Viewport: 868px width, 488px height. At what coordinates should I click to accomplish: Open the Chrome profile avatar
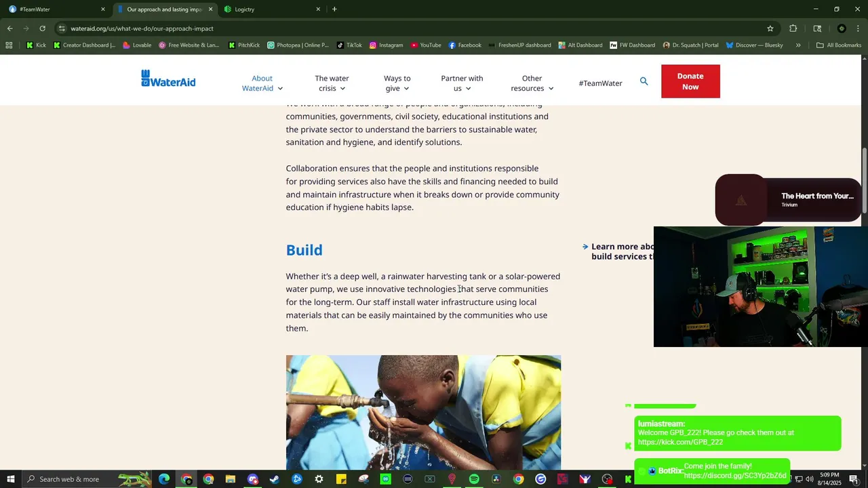(842, 28)
